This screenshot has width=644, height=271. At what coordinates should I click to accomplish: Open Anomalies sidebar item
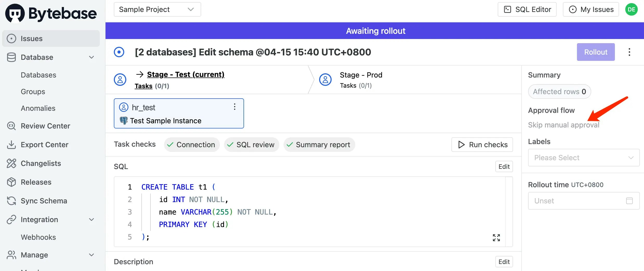point(38,108)
